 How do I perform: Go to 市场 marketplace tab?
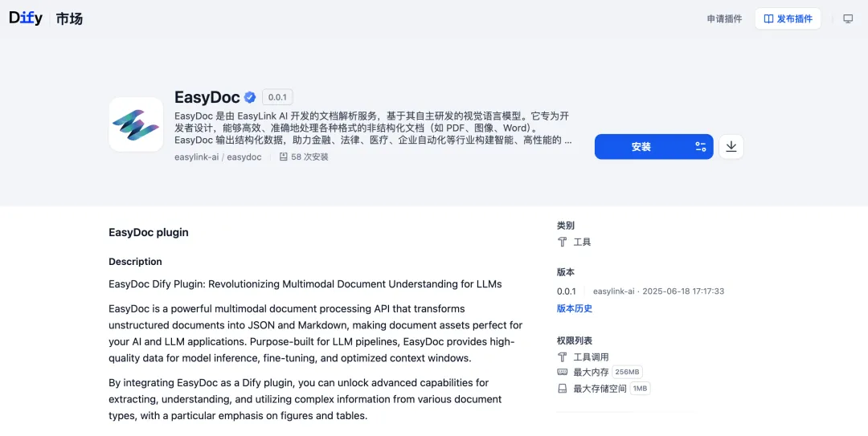click(69, 18)
